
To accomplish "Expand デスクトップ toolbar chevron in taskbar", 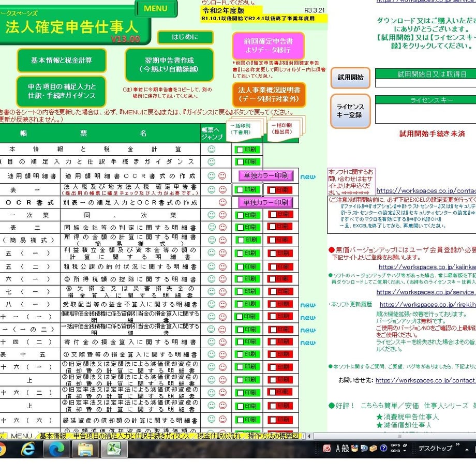I will pos(457,444).
